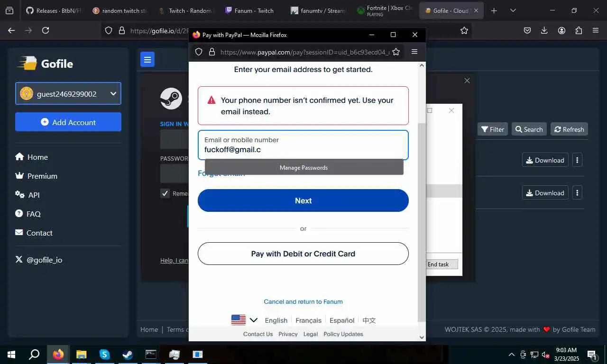Go back in main browser
Viewport: 607px width, 364px height.
(x=11, y=30)
